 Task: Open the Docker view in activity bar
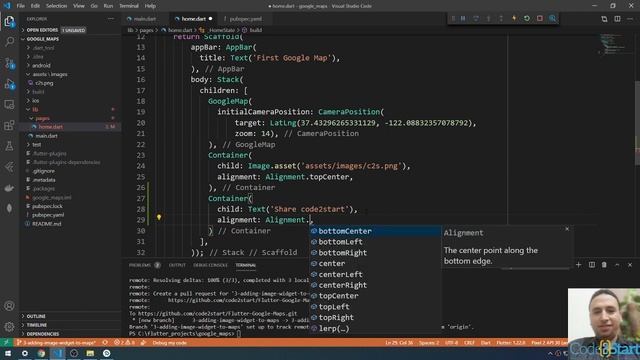(9, 188)
